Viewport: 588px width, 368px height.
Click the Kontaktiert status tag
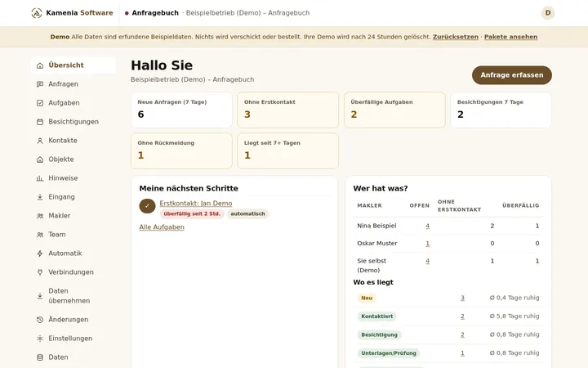[376, 316]
